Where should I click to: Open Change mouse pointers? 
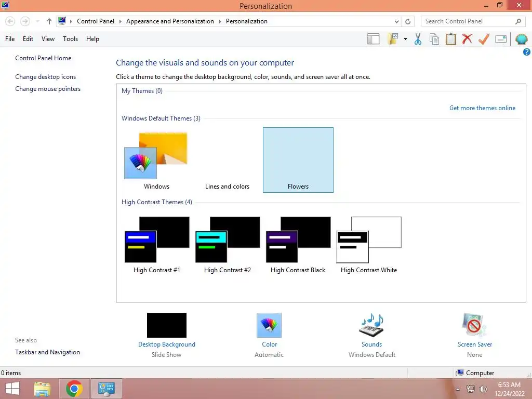[48, 89]
